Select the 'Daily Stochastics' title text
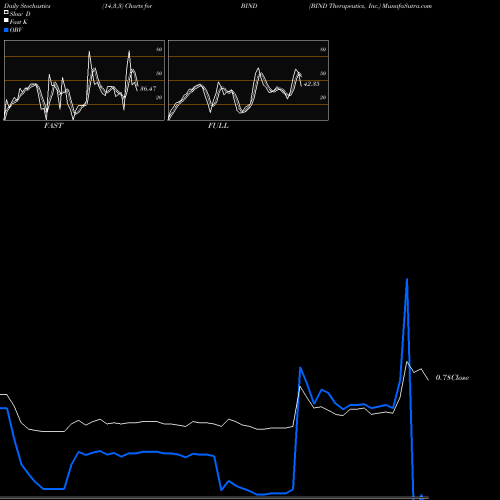This screenshot has height=500, width=500. tap(27, 6)
